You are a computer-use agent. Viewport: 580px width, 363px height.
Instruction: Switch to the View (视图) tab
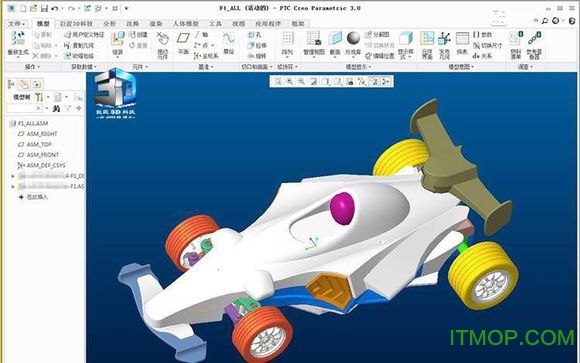coord(239,24)
